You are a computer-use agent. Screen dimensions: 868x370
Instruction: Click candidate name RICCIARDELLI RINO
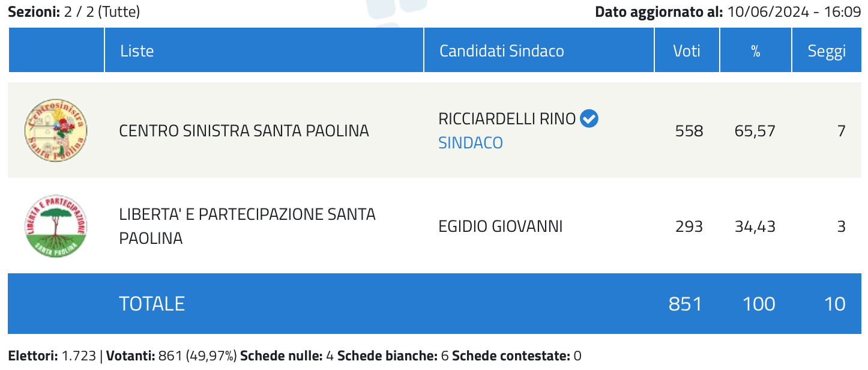507,119
